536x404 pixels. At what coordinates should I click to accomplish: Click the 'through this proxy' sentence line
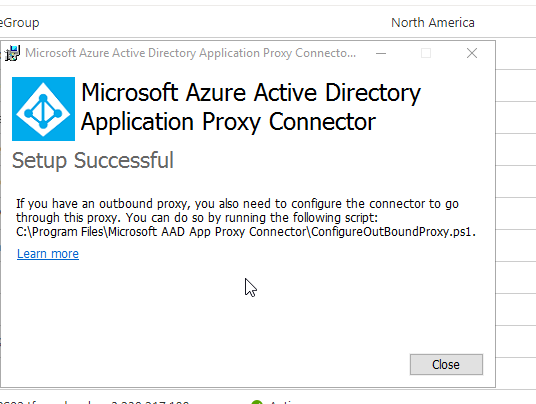click(x=197, y=218)
